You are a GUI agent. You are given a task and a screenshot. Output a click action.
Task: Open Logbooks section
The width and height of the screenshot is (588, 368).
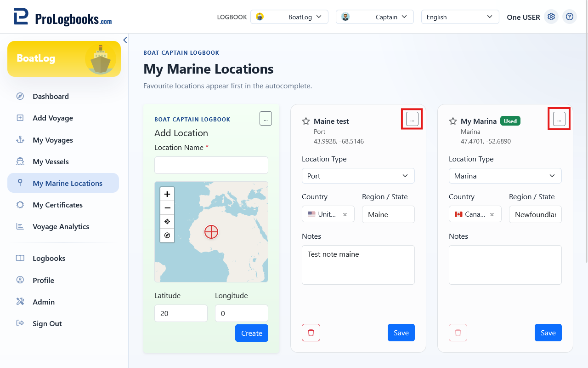(63, 258)
